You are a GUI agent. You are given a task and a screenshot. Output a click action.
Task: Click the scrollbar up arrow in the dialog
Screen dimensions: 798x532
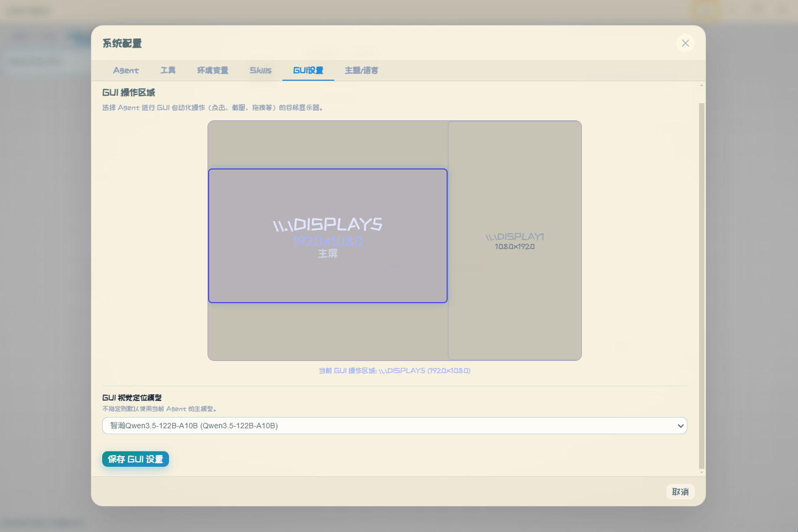click(702, 86)
